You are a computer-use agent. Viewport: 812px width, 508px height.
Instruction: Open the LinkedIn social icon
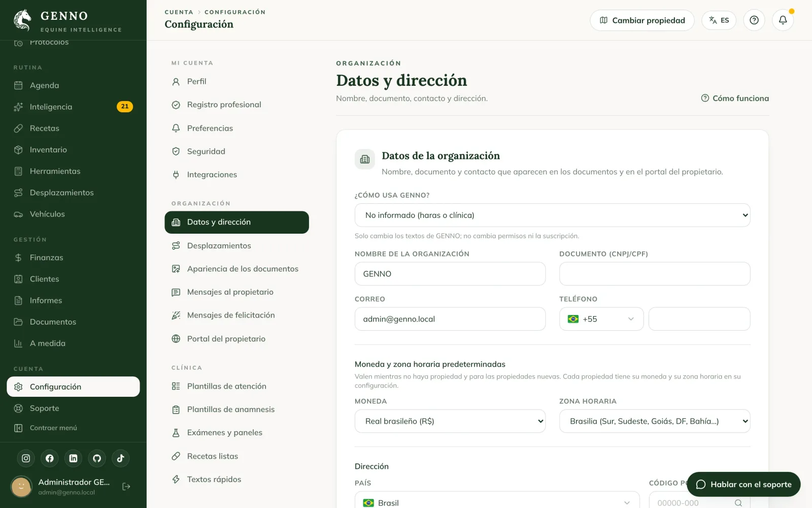tap(73, 458)
